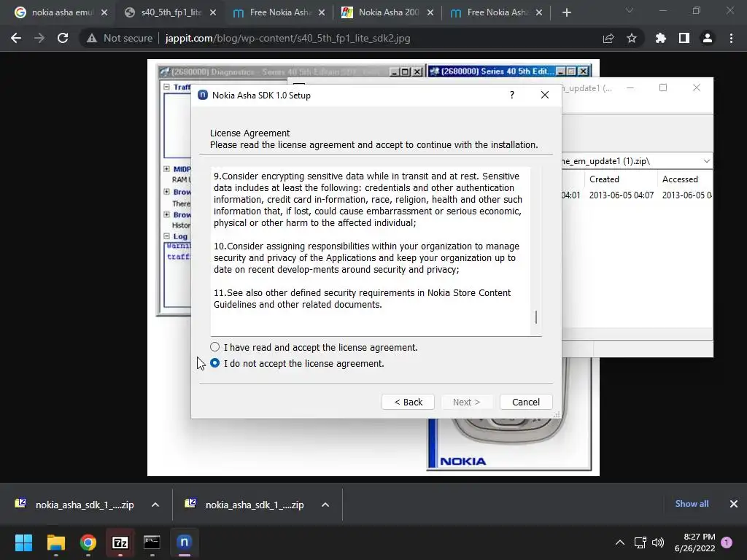
Task: Switch to 'Nokia Asha 200' tab
Action: pyautogui.click(x=387, y=12)
